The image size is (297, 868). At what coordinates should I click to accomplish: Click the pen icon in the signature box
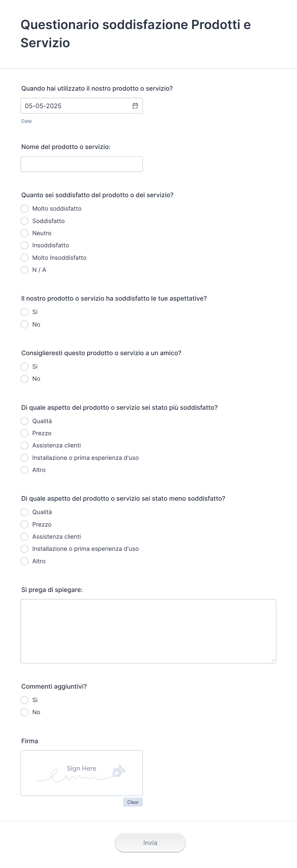point(118,771)
